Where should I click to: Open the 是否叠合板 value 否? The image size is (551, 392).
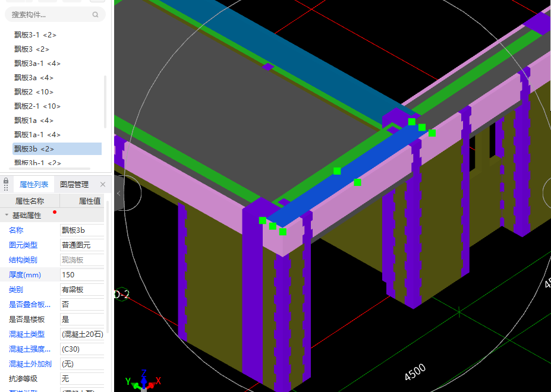[x=82, y=305]
